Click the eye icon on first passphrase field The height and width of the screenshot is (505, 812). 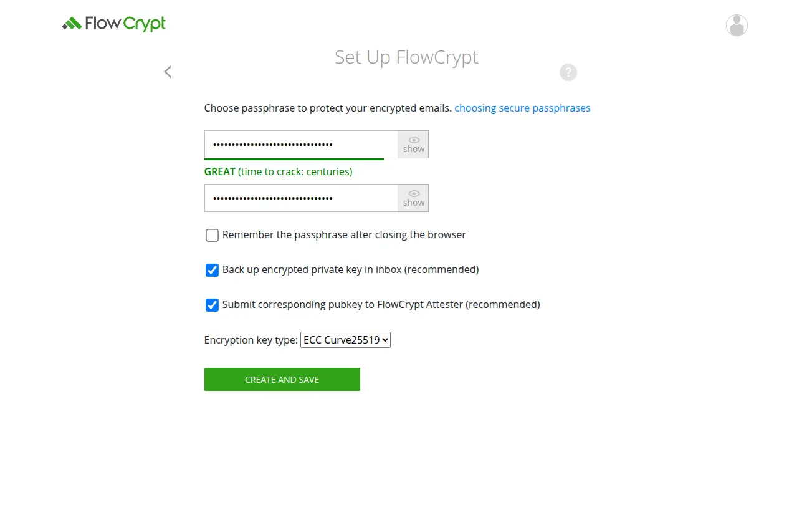(x=413, y=140)
